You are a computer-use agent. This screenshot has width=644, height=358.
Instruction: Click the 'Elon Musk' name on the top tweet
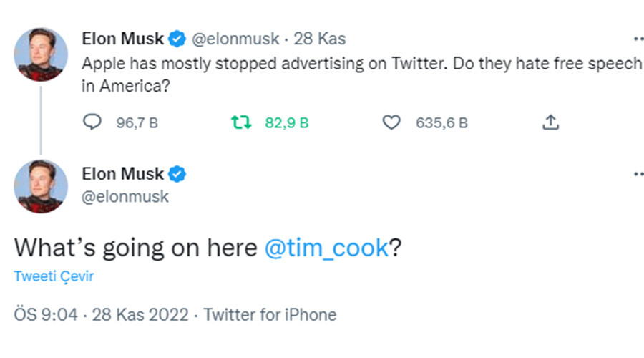click(x=122, y=39)
